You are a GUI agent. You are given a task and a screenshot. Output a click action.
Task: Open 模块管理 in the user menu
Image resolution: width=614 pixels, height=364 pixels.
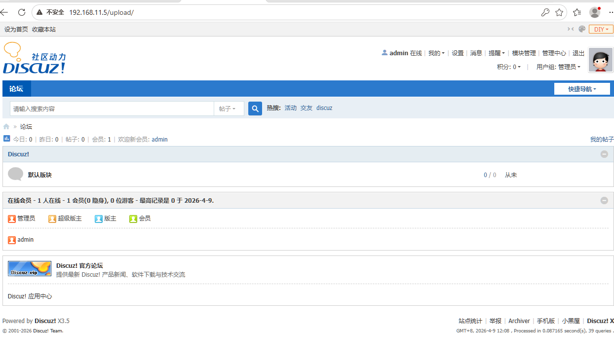point(524,53)
